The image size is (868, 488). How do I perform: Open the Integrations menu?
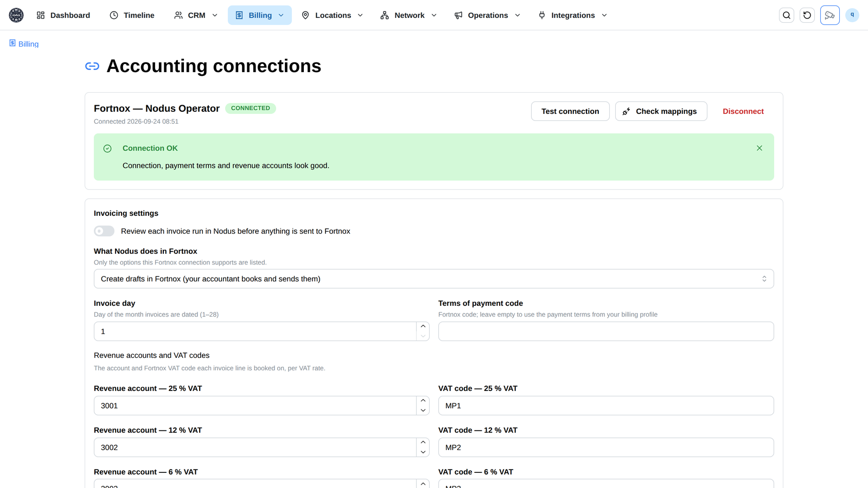click(x=572, y=15)
